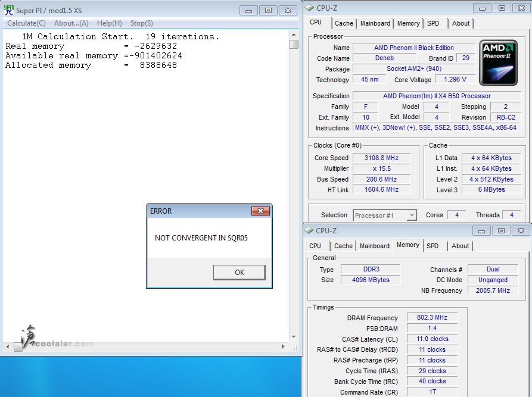Open the Help(H) menu in Super PI
This screenshot has width=532, height=397.
[109, 23]
